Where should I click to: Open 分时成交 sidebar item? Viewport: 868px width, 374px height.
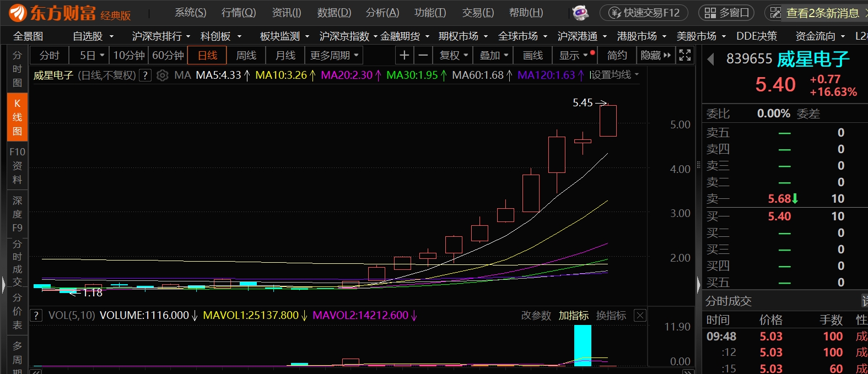(17, 263)
